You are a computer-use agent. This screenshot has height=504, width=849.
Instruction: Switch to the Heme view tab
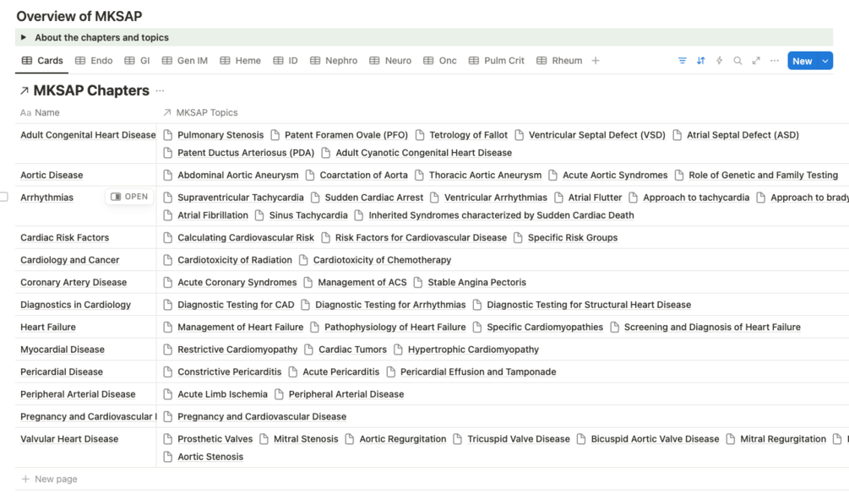pyautogui.click(x=241, y=61)
